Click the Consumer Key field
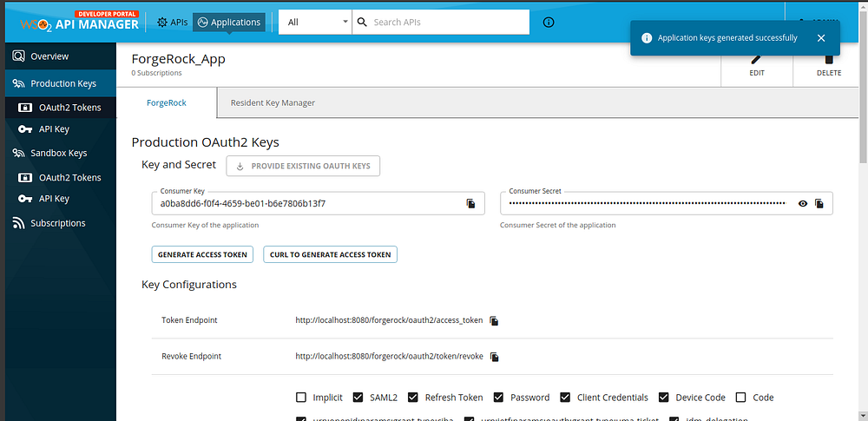868x421 pixels. [318, 203]
